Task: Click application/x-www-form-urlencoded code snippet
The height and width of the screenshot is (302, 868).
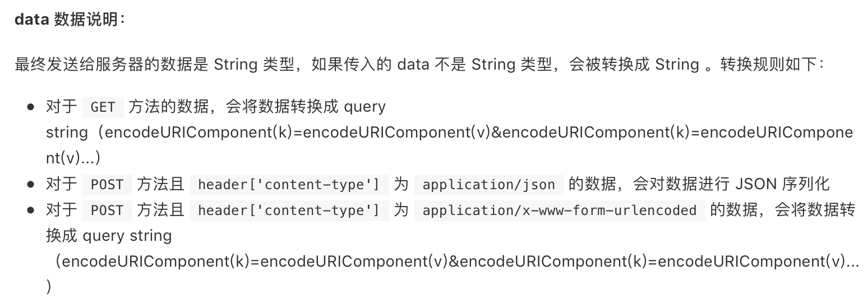Action: click(560, 211)
